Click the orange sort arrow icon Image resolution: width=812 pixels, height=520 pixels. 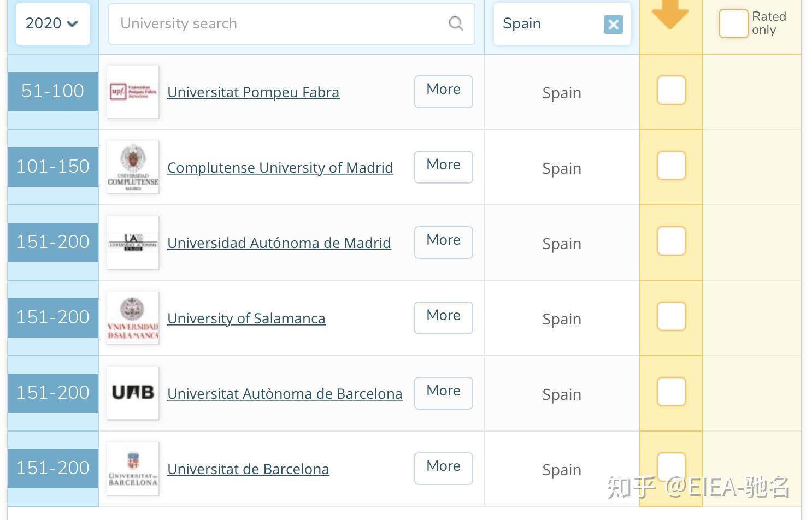(670, 14)
